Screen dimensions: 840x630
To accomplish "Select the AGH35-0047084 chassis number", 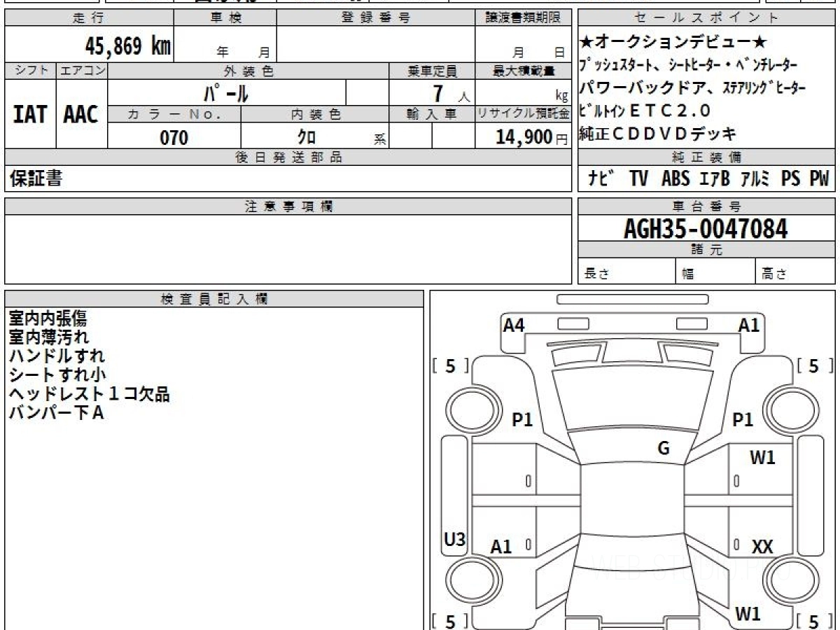I will (x=706, y=228).
